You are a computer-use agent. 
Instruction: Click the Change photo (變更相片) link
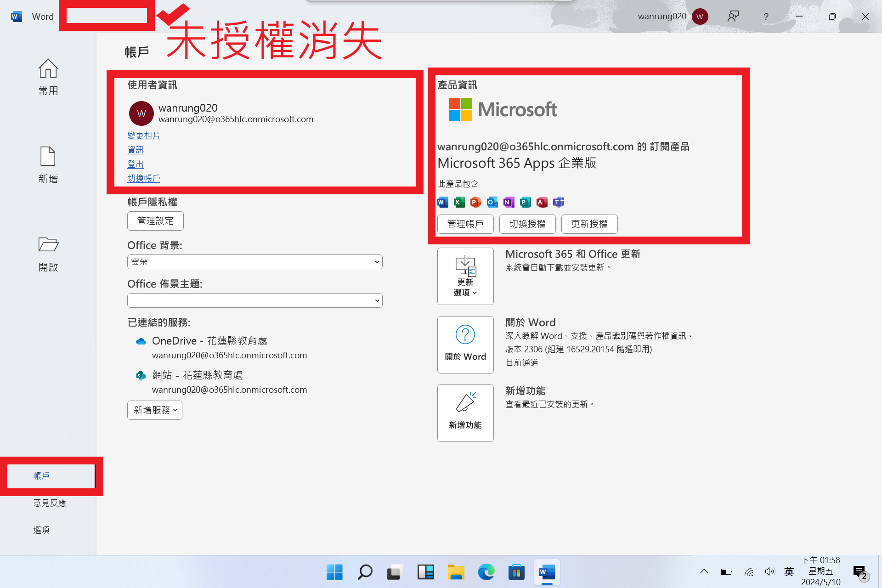click(143, 136)
